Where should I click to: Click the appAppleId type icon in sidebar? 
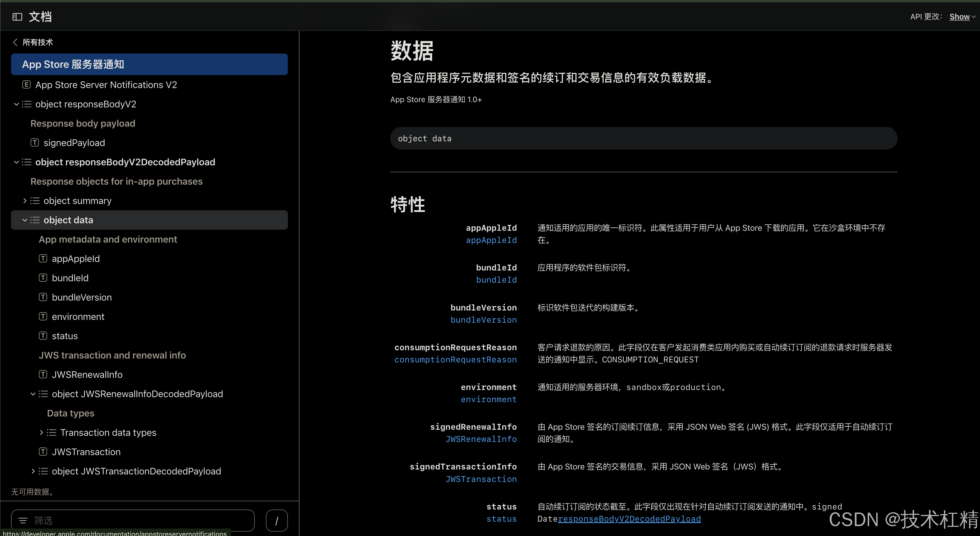click(43, 259)
